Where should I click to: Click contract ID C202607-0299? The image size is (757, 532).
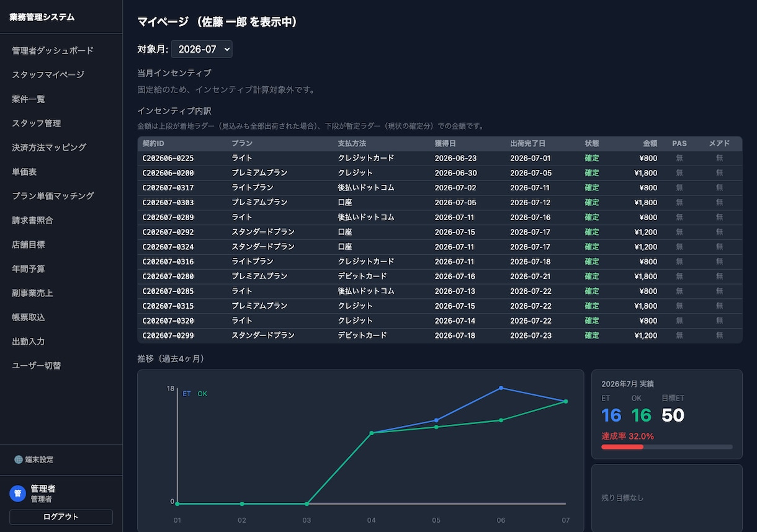[x=168, y=335]
